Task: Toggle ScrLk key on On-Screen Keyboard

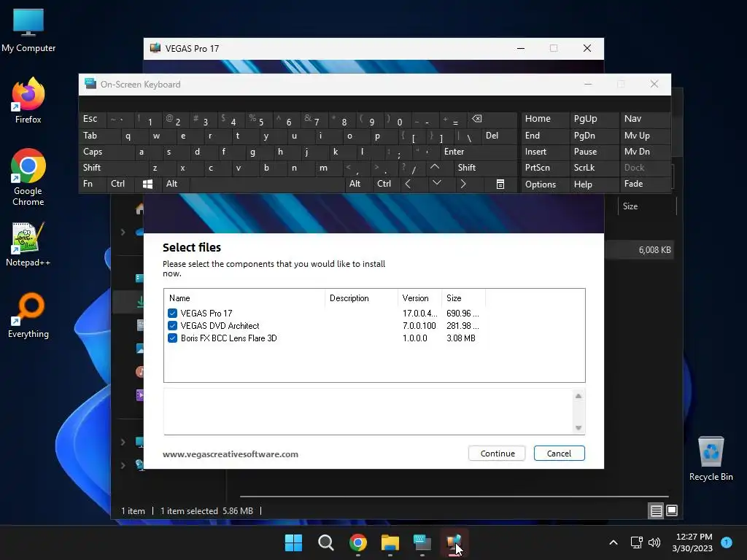Action: pyautogui.click(x=593, y=168)
